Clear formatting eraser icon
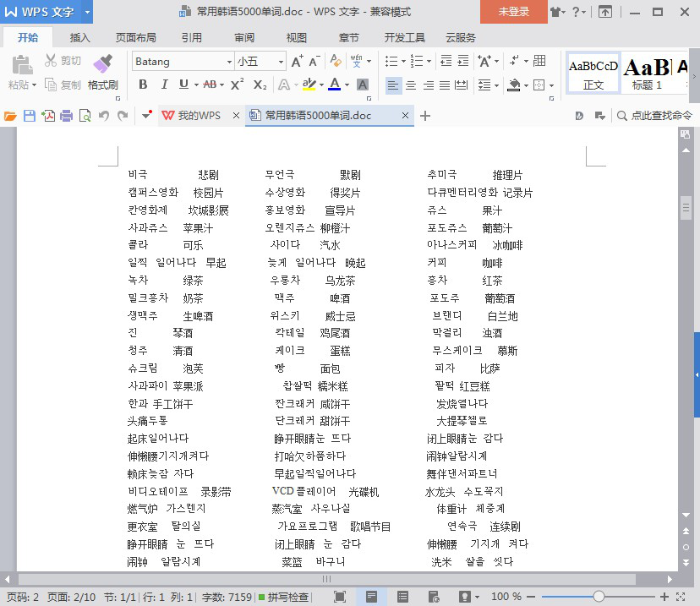The height and width of the screenshot is (606, 700). (x=336, y=61)
